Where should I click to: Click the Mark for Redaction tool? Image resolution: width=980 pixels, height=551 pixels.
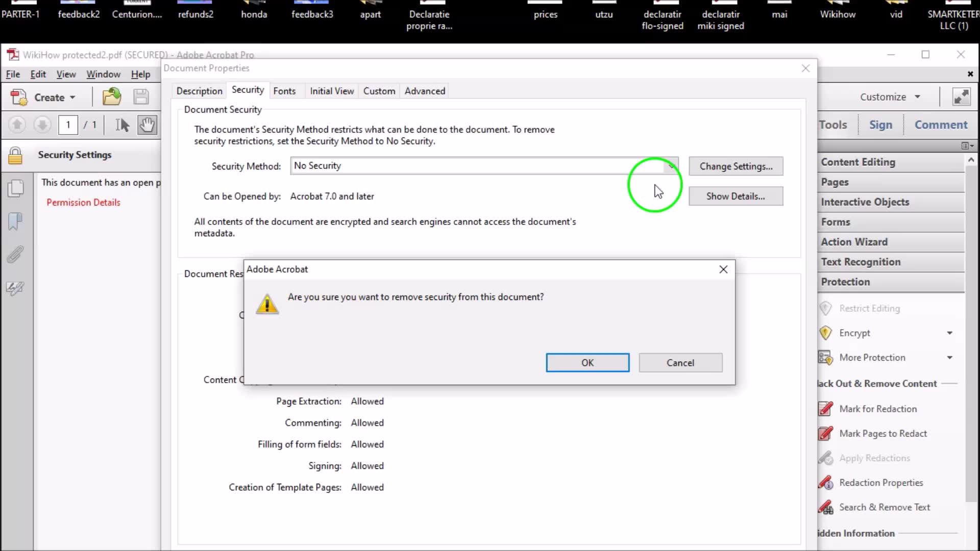[x=878, y=409]
